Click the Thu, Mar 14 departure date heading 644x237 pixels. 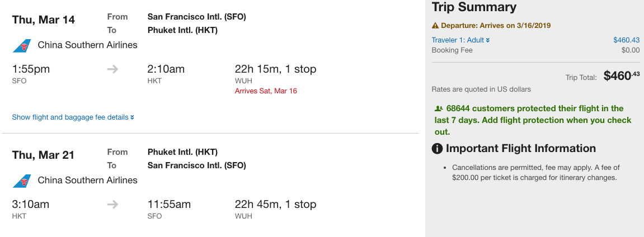click(44, 20)
